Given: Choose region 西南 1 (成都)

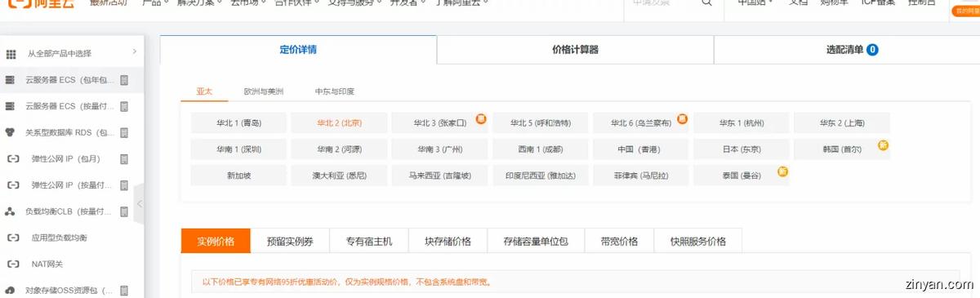Looking at the screenshot, I should (x=540, y=149).
